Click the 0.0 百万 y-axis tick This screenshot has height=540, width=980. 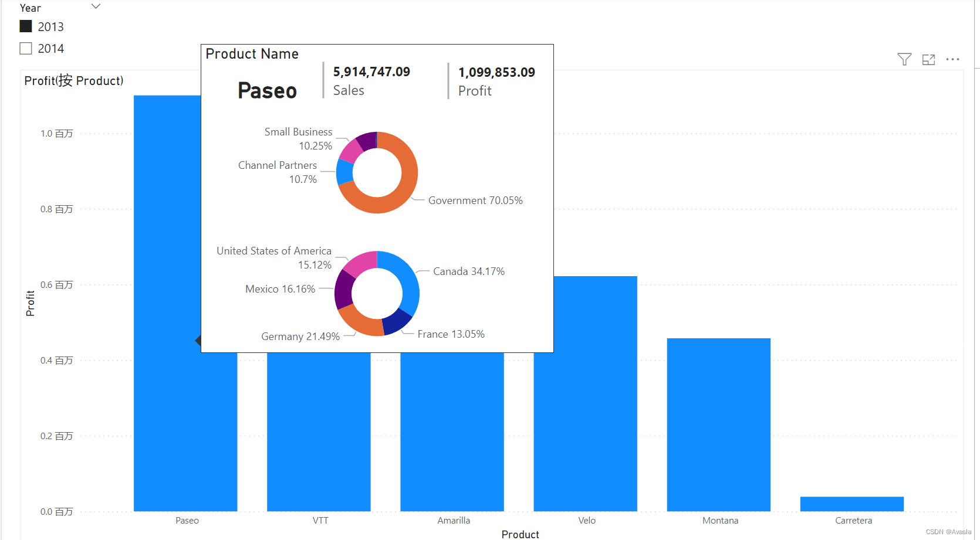[x=56, y=512]
